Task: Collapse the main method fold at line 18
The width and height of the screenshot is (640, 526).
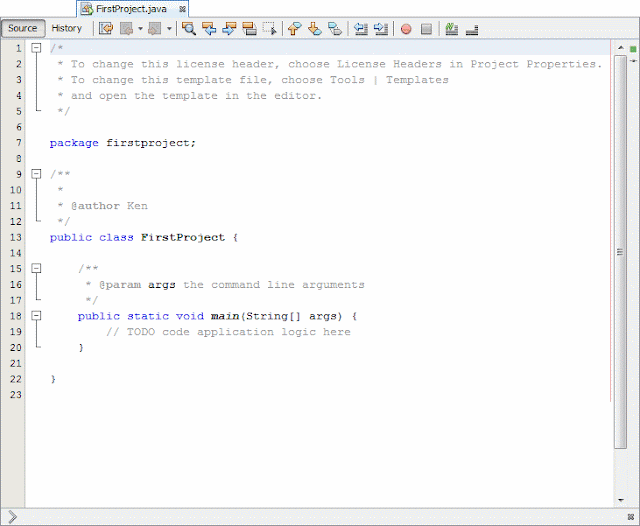Action: (x=36, y=315)
